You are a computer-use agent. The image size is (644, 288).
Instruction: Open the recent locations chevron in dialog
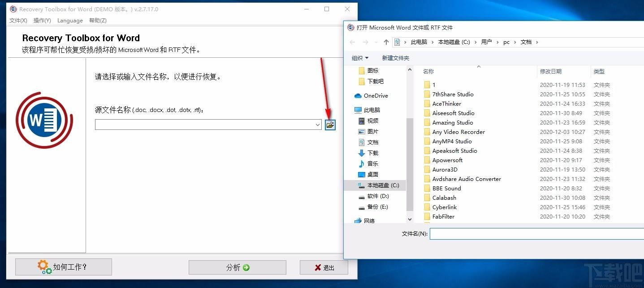tap(376, 42)
